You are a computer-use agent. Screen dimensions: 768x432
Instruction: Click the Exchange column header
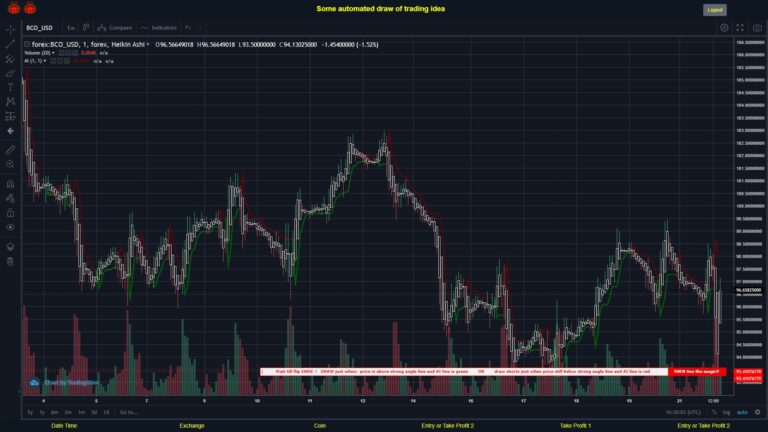point(192,426)
